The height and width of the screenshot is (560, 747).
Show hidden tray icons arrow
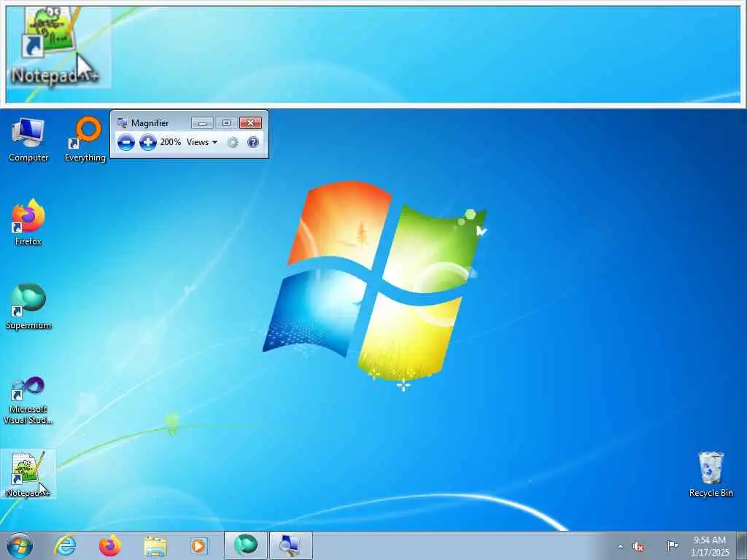pyautogui.click(x=620, y=546)
